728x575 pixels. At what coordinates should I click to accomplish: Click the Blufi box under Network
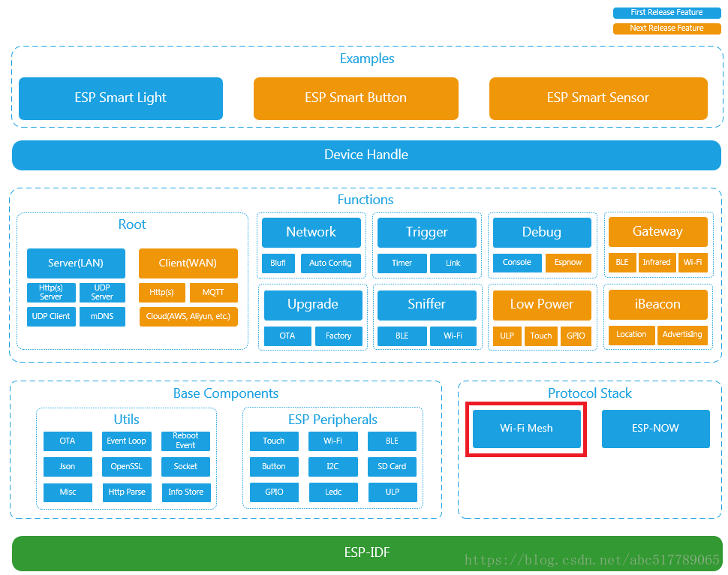278,263
